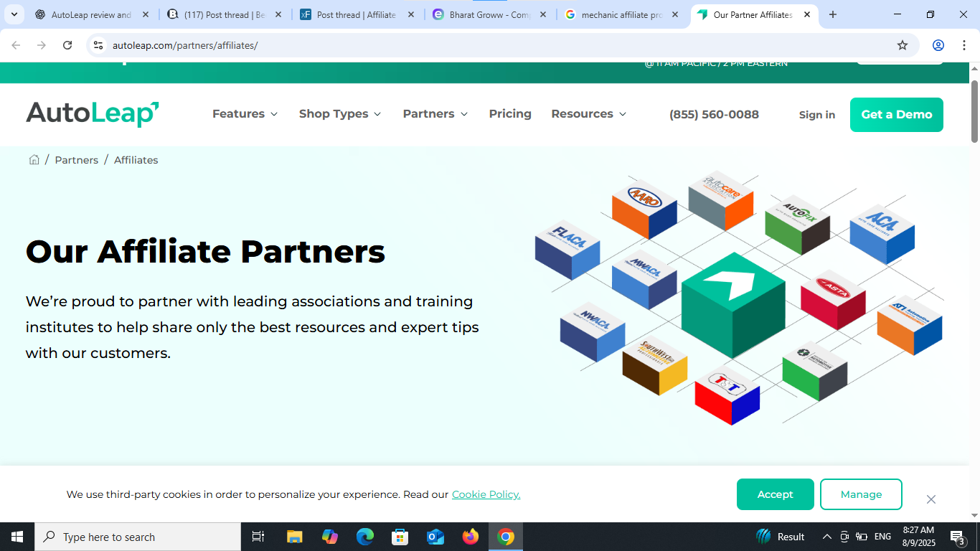View site information icon in address bar
This screenshot has height=551, width=980.
(98, 45)
